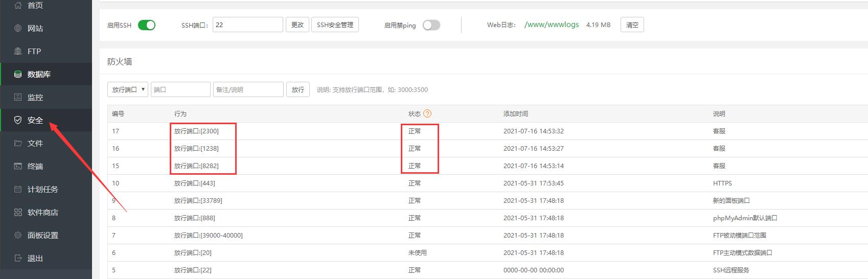Click the shield icon beside 安全

(x=18, y=120)
